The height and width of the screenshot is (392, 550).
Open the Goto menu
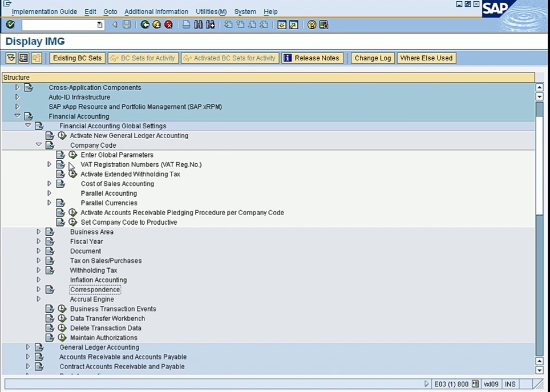point(110,11)
